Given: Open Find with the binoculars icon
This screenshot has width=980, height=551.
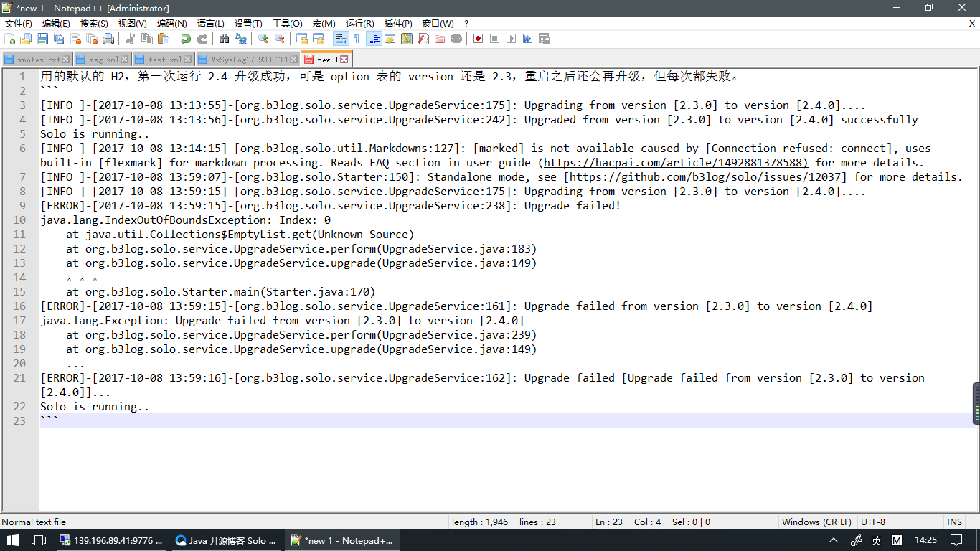Looking at the screenshot, I should click(x=224, y=39).
